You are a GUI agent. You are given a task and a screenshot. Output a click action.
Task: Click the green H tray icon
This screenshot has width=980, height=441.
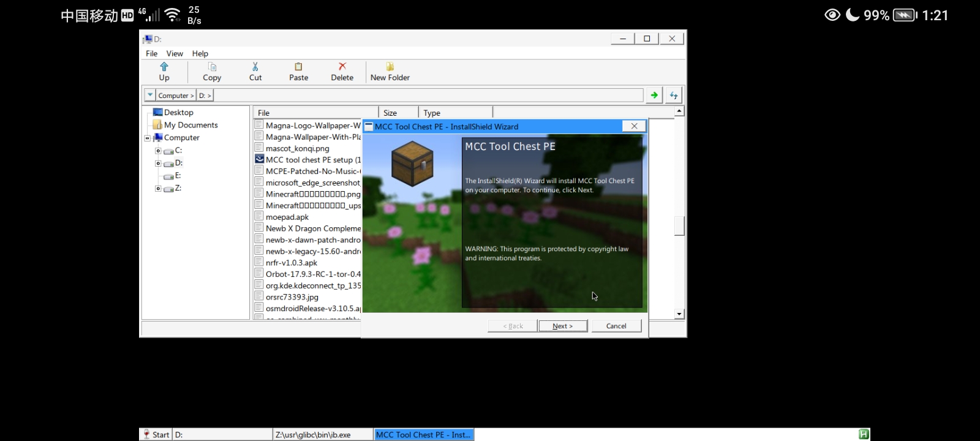pyautogui.click(x=864, y=434)
